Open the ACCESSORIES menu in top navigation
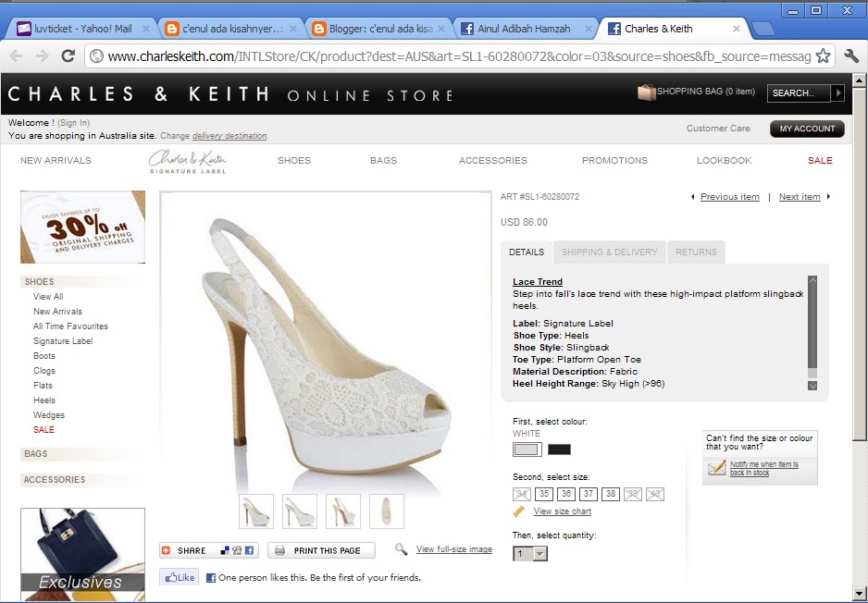This screenshot has height=603, width=868. [x=492, y=160]
